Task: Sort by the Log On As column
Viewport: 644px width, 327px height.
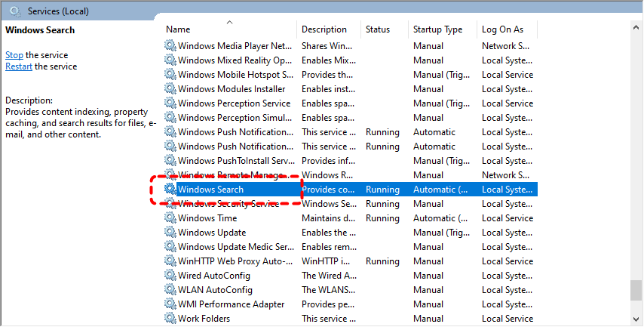Action: 502,29
